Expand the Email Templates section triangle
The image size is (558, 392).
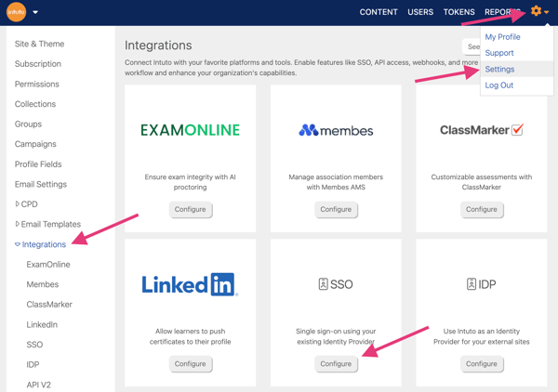click(x=17, y=224)
